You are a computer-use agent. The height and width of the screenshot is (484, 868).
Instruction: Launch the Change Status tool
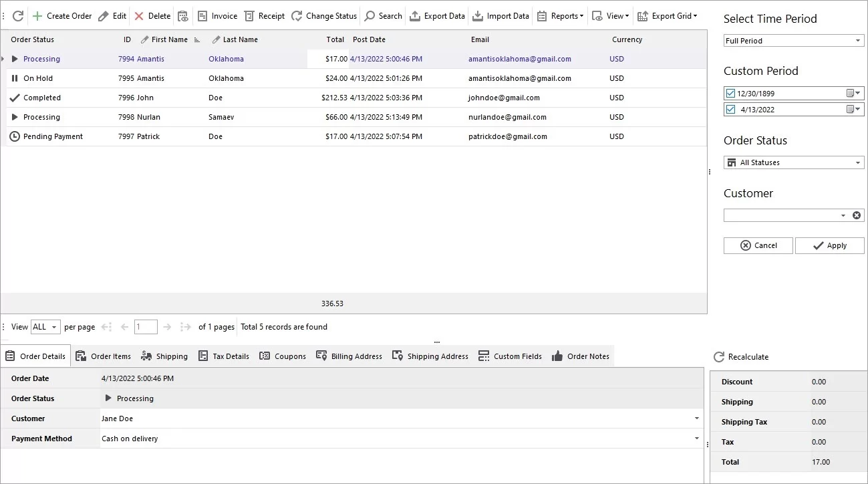pos(323,15)
